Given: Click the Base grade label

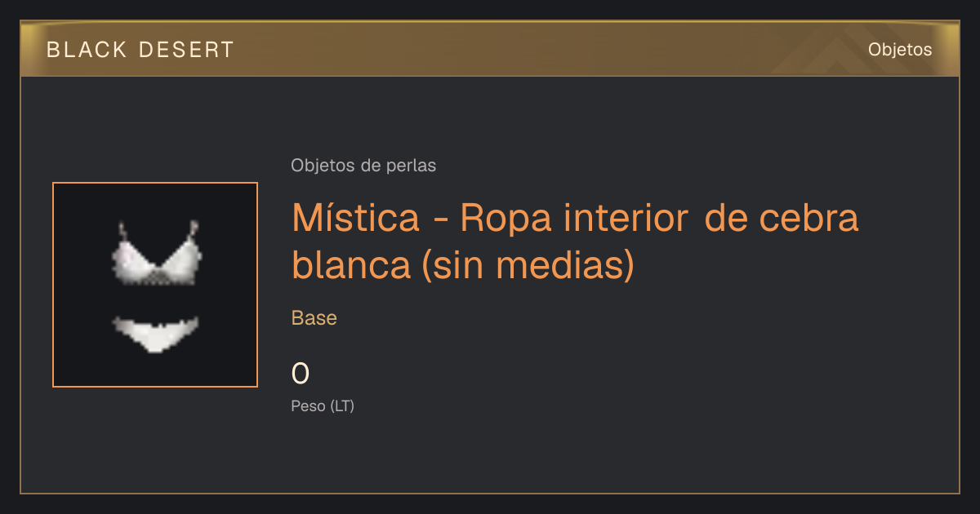Looking at the screenshot, I should pos(314,317).
